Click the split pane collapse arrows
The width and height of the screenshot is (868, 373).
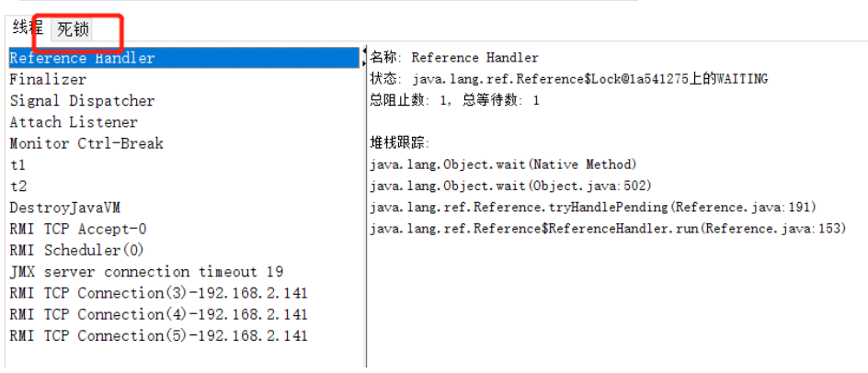tap(364, 58)
